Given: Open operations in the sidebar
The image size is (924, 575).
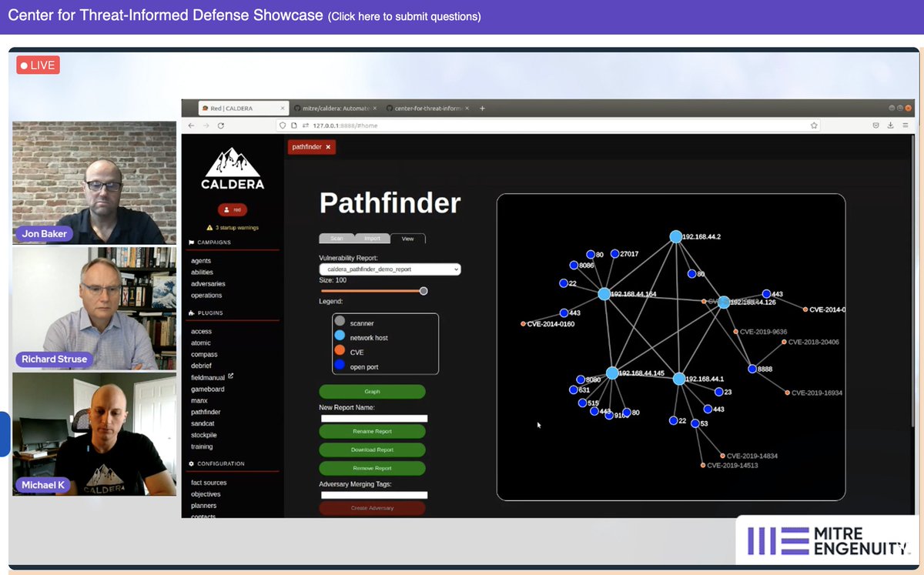Looking at the screenshot, I should (x=206, y=296).
